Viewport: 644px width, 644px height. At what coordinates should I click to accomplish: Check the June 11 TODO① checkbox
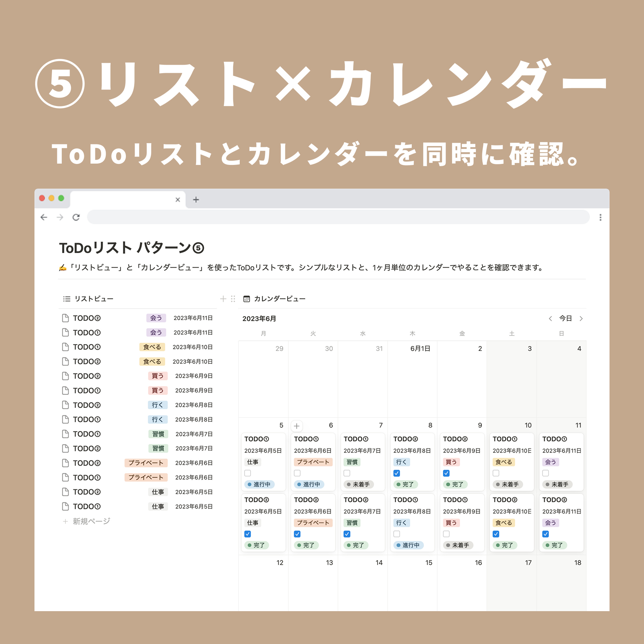[x=546, y=473]
